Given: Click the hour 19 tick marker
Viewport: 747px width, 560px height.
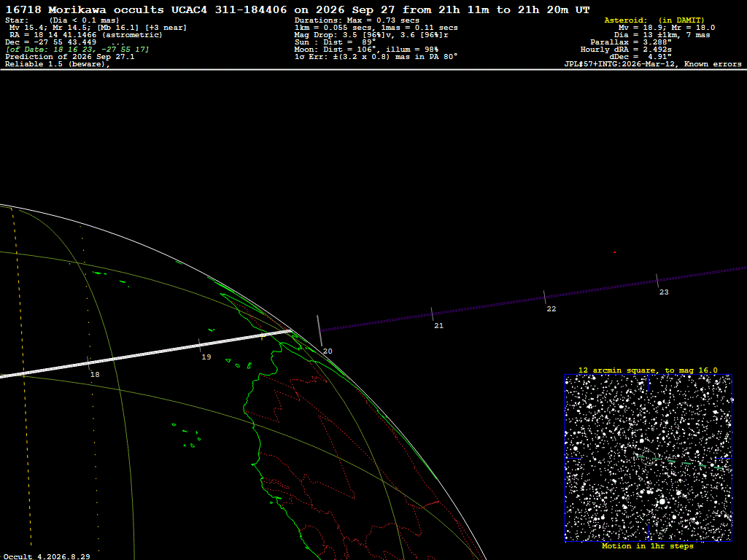Looking at the screenshot, I should pos(199,345).
